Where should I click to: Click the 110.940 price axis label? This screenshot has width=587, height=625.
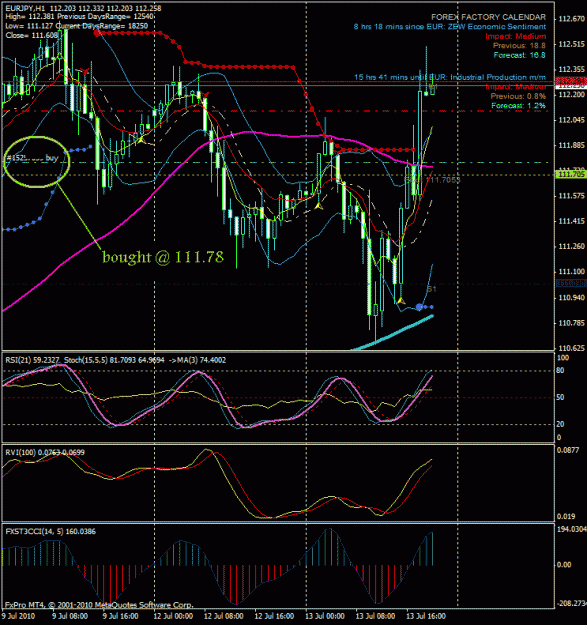pyautogui.click(x=572, y=297)
